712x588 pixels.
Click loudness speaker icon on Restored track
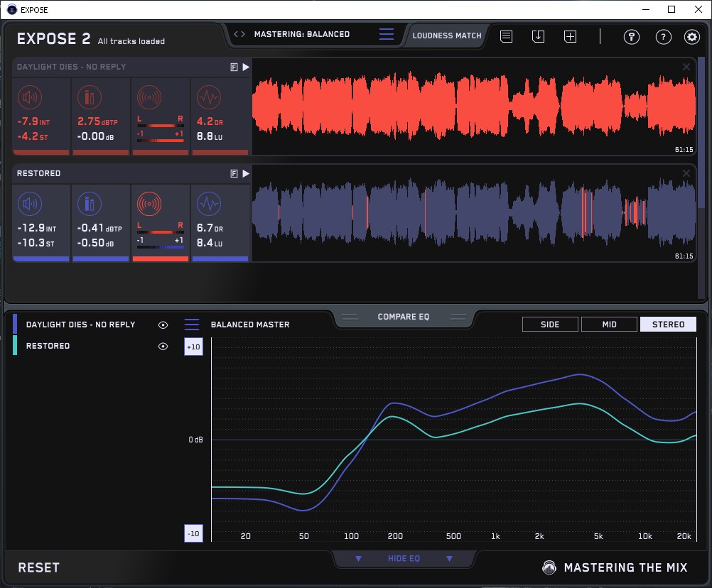coord(29,205)
